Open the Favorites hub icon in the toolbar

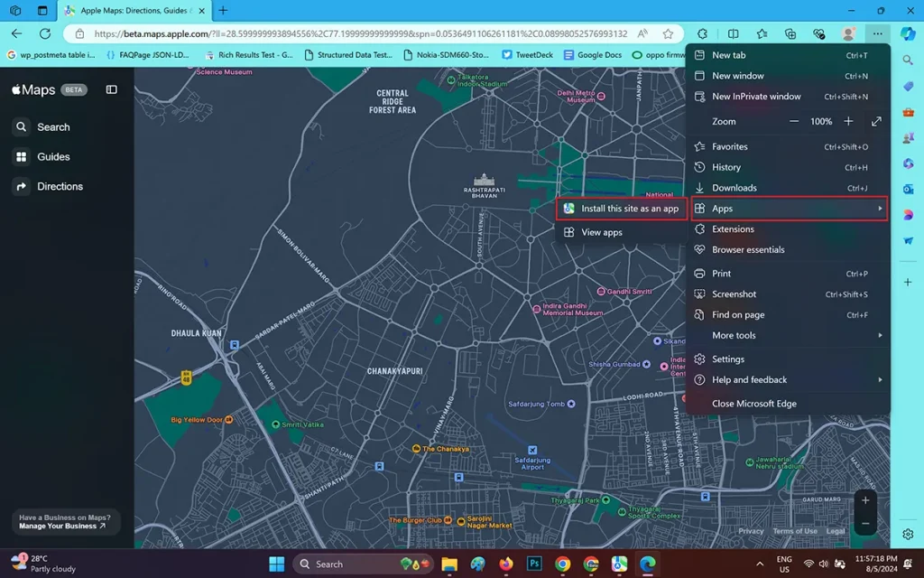tap(762, 33)
